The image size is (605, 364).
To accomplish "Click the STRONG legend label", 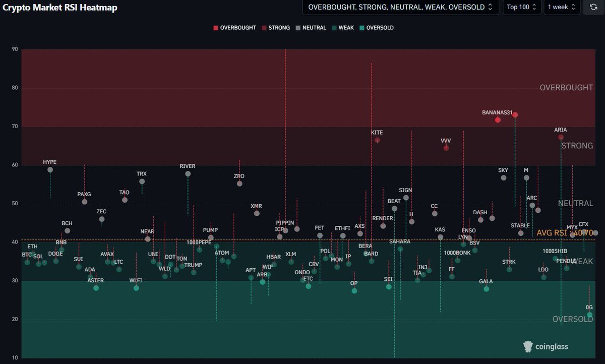I will pos(279,28).
